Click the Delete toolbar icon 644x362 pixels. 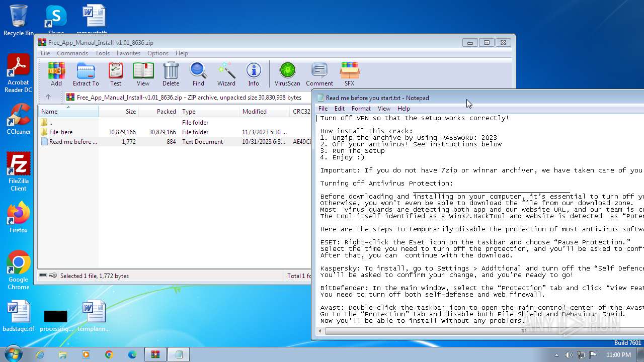coord(171,74)
